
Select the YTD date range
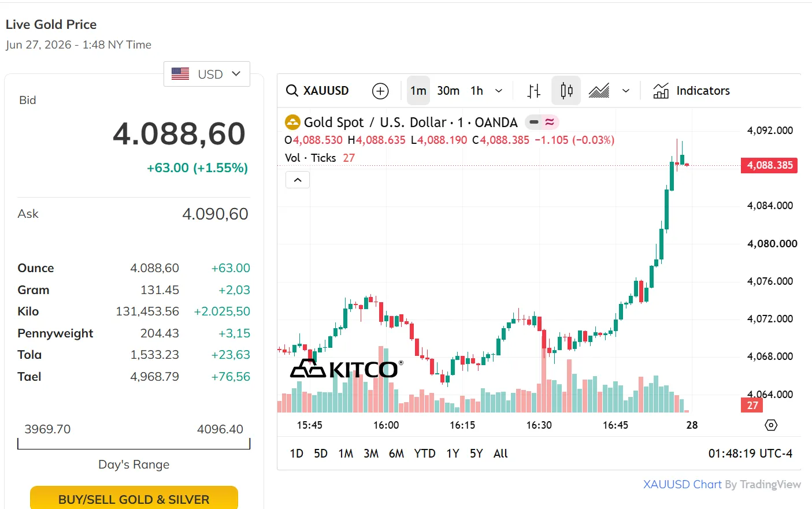425,454
